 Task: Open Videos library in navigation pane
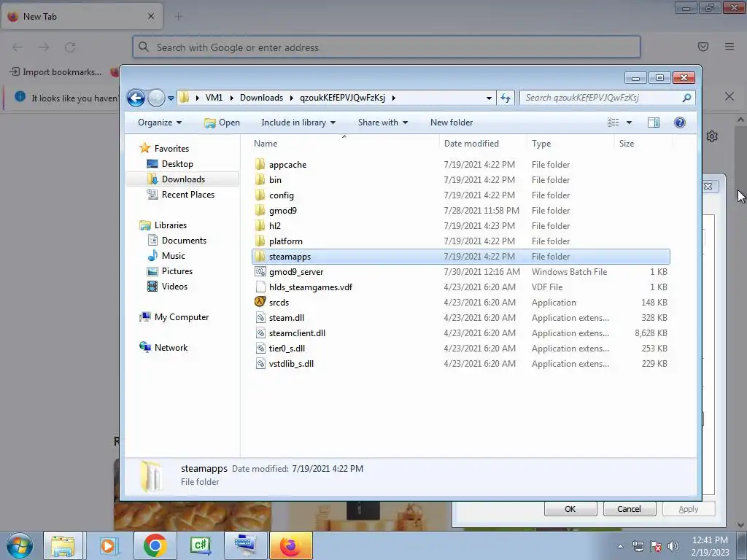click(174, 286)
